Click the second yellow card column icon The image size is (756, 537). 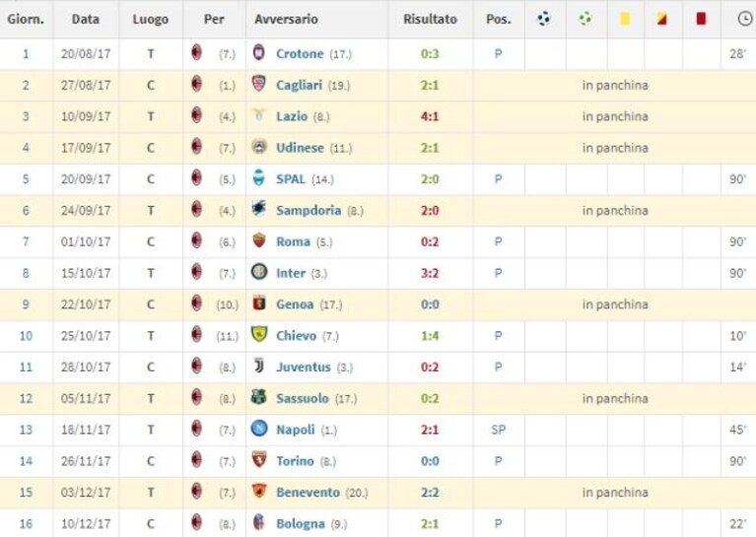(x=662, y=19)
